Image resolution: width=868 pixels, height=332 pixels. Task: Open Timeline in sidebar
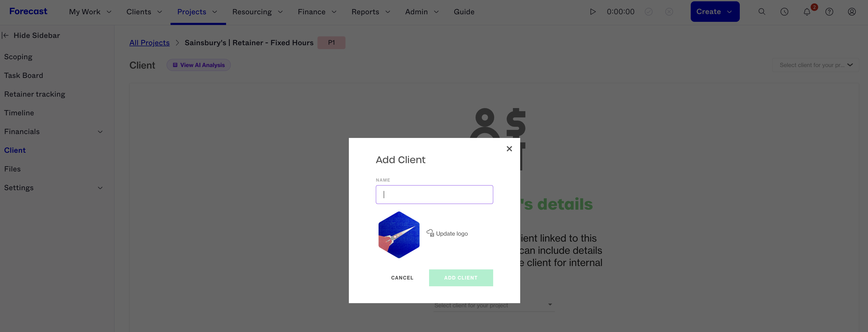click(19, 113)
